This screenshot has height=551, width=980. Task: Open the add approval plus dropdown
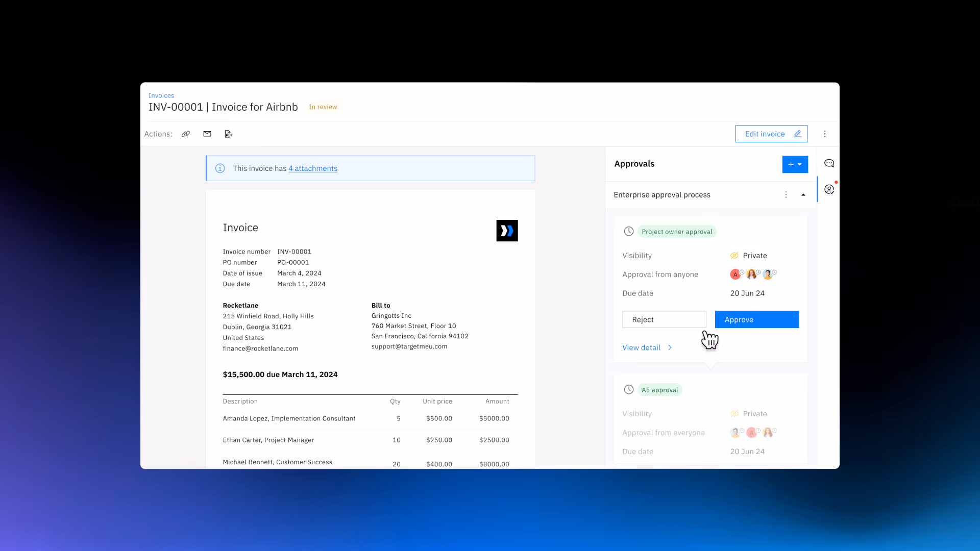click(795, 164)
